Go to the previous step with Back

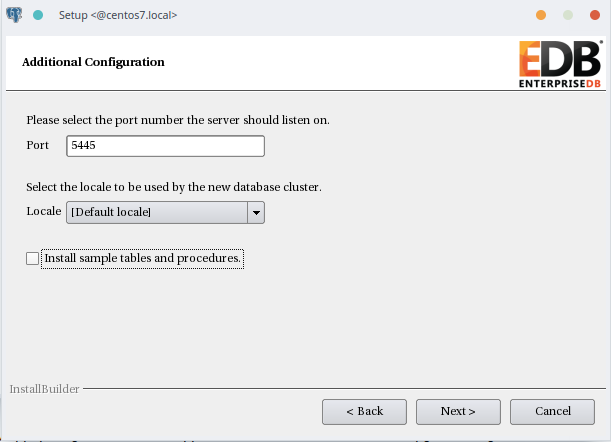364,412
